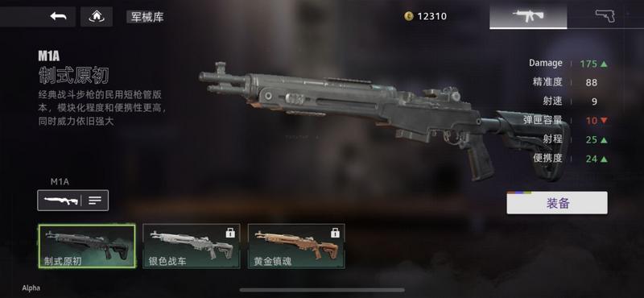Switch to the pistol weapons tab

click(605, 15)
